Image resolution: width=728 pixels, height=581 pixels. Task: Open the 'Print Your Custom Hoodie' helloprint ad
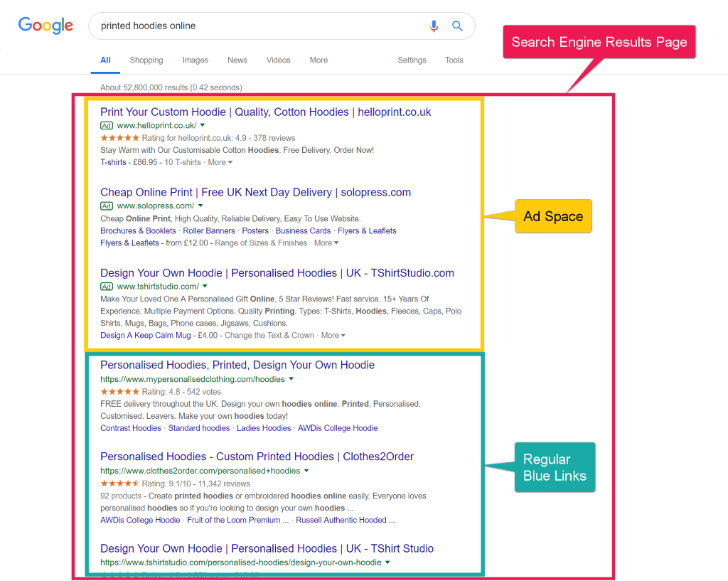pyautogui.click(x=266, y=112)
